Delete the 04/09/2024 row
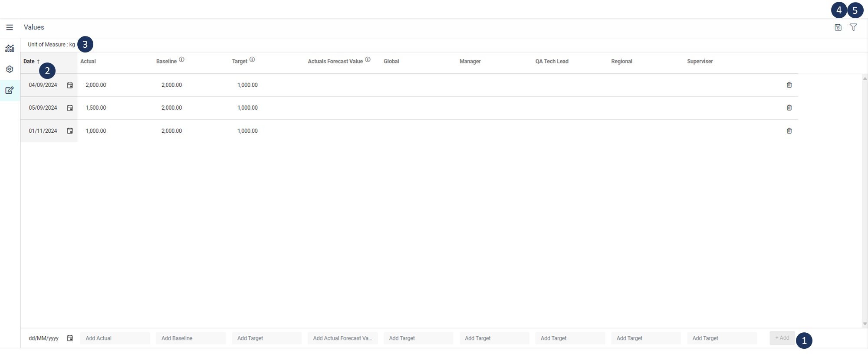The image size is (868, 354). tap(789, 85)
